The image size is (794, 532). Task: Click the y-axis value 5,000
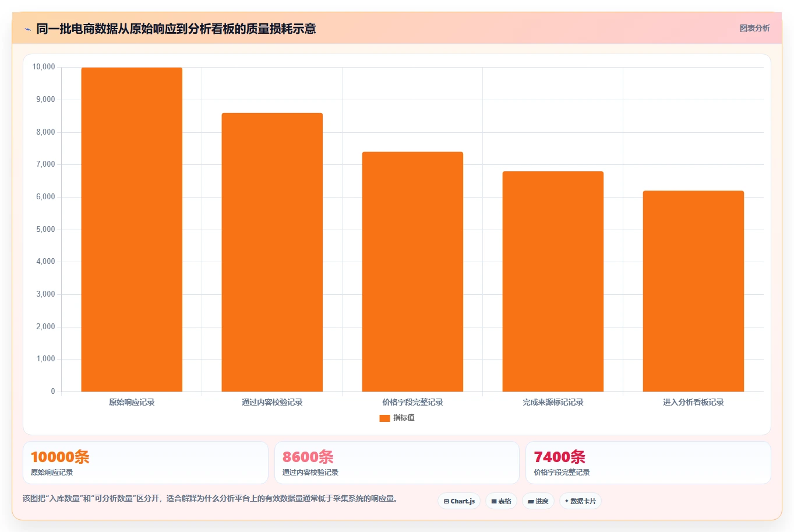click(x=45, y=230)
